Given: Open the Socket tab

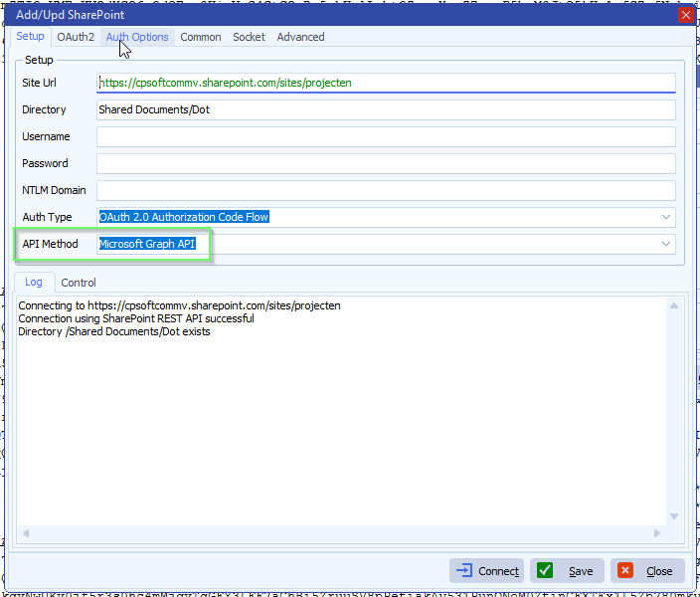Looking at the screenshot, I should (x=249, y=37).
